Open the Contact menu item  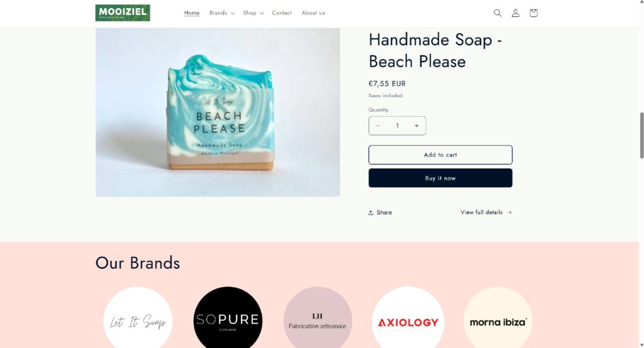click(x=282, y=13)
